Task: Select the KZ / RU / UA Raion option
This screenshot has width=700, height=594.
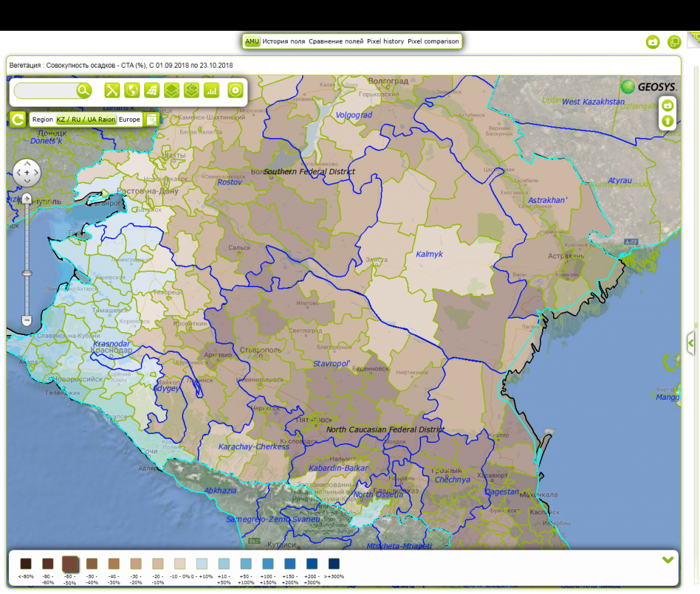Action: pyautogui.click(x=85, y=120)
